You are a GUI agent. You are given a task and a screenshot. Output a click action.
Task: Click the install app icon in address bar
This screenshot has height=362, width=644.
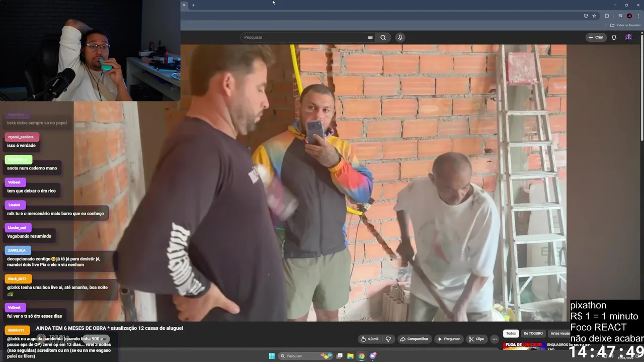click(586, 16)
